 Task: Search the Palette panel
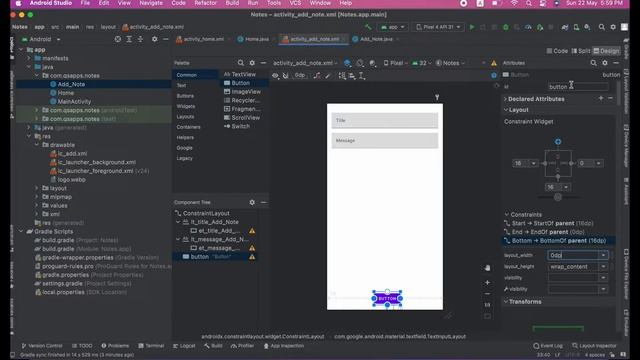(241, 63)
